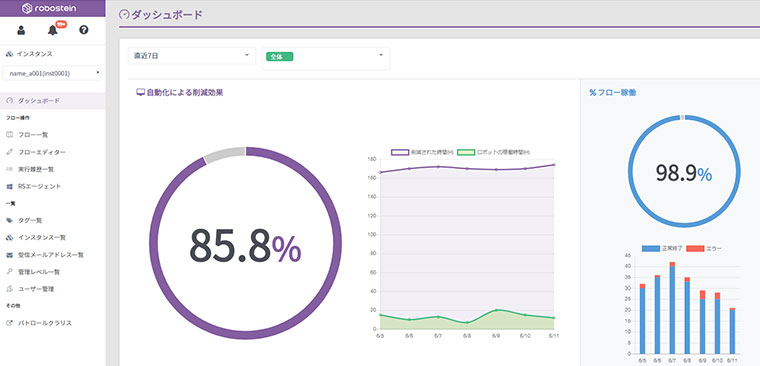Click the パトロールクラリス external link icon

(x=9, y=323)
